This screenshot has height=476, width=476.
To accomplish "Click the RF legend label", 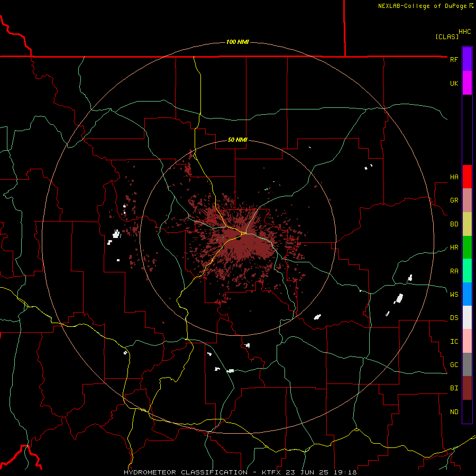I will point(454,59).
